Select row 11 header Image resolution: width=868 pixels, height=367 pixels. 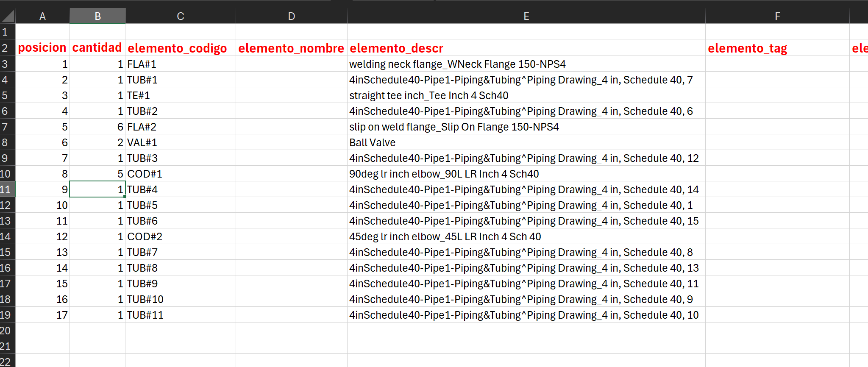pos(7,189)
